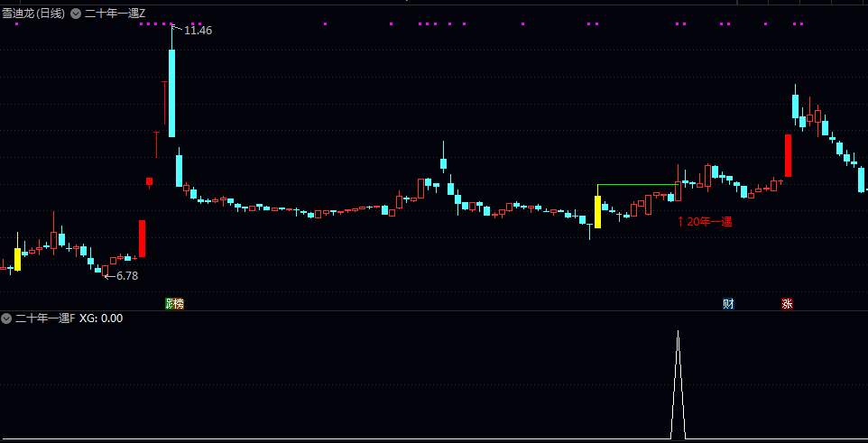Viewport: 868px width, 443px height.
Task: Click the red 20年一遇 signal annotation
Action: pyautogui.click(x=705, y=222)
